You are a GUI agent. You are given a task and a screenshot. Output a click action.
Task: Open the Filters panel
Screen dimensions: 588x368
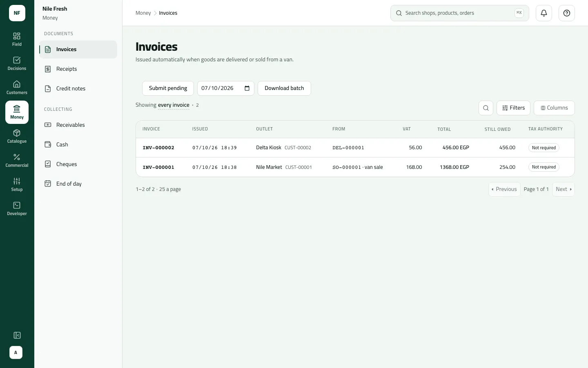pos(513,108)
